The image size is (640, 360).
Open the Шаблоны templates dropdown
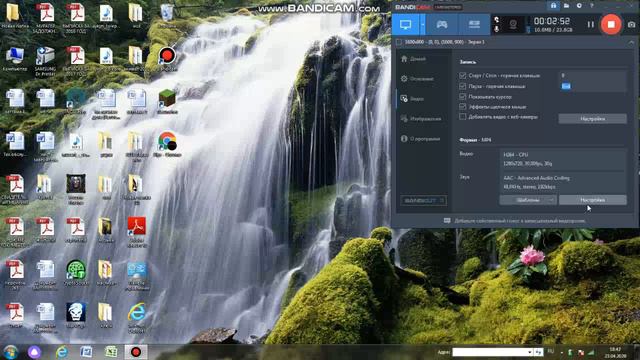(528, 200)
